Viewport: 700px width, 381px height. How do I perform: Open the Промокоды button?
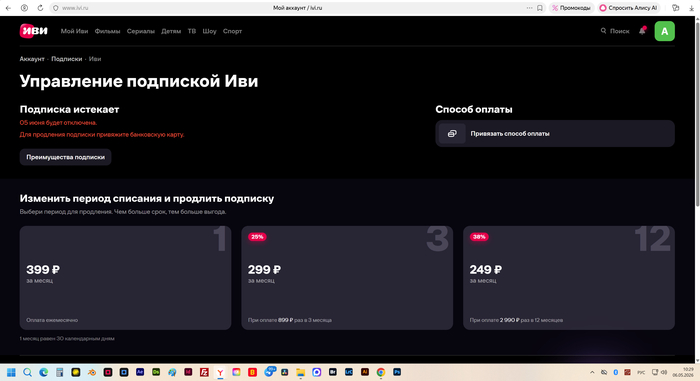(571, 8)
